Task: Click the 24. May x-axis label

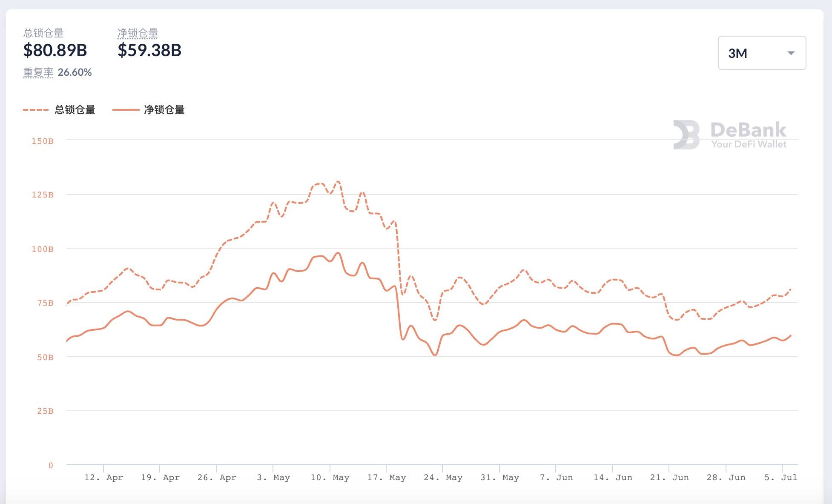Action: coord(443,478)
